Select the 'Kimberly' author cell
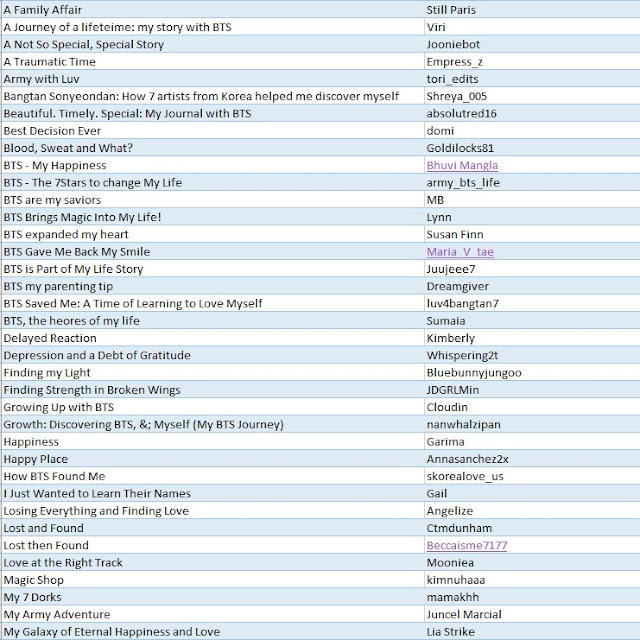This screenshot has width=640, height=640. coord(532,338)
